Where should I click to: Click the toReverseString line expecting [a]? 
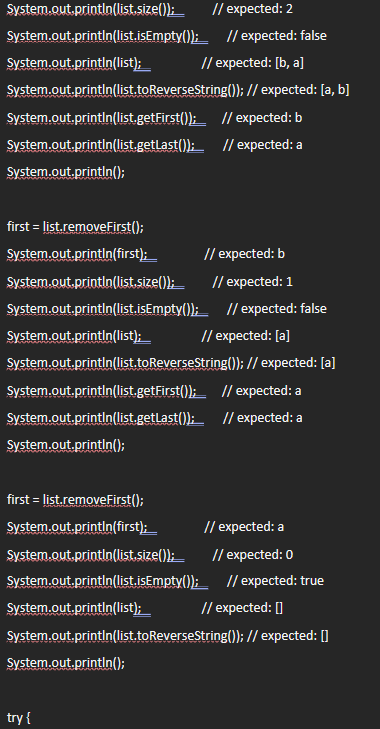(x=171, y=363)
